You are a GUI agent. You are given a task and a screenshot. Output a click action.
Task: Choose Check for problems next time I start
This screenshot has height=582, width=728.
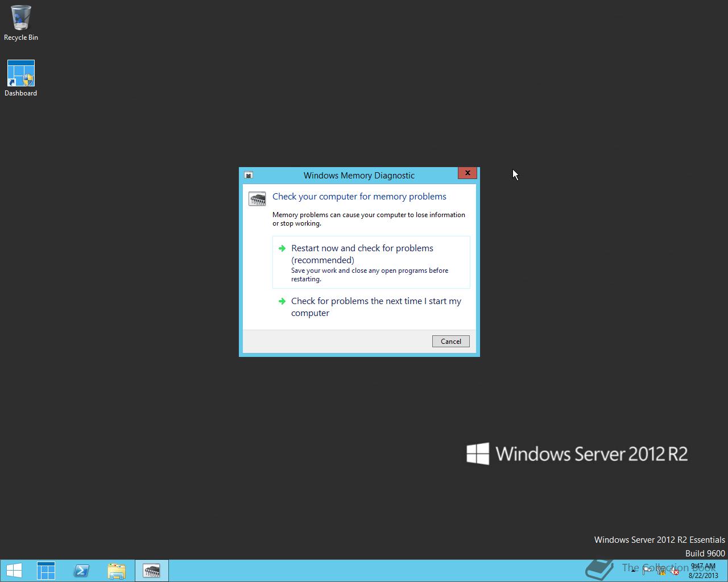(x=371, y=307)
